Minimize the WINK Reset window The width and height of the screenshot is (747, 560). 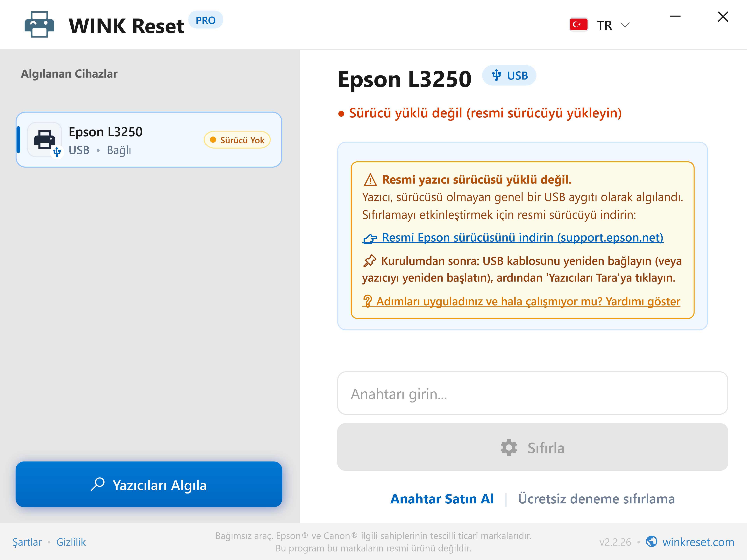pyautogui.click(x=675, y=16)
